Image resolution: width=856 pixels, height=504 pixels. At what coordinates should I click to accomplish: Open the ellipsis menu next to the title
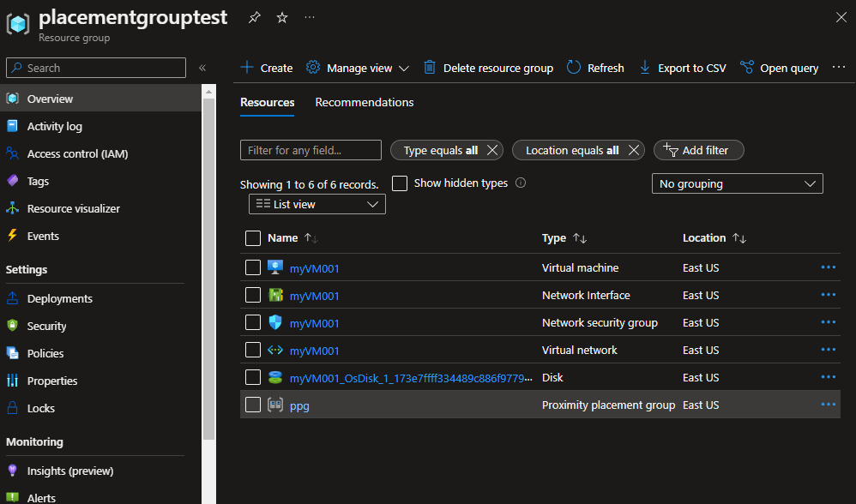[x=310, y=17]
